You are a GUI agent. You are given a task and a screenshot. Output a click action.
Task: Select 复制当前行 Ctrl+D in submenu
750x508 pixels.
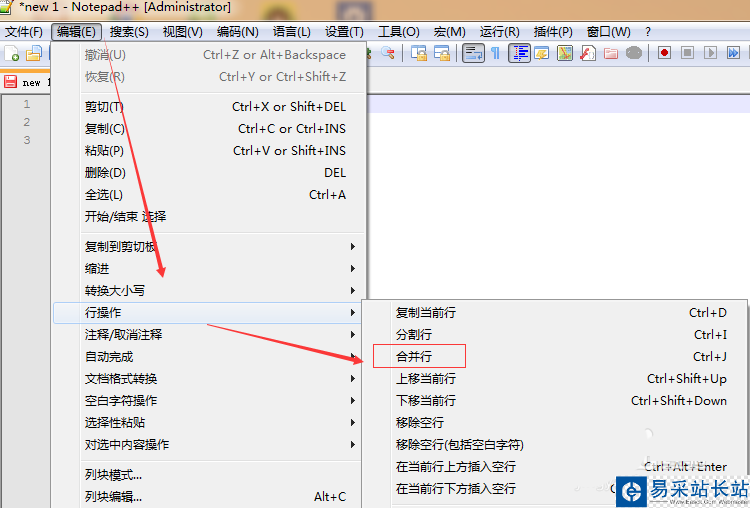click(555, 312)
